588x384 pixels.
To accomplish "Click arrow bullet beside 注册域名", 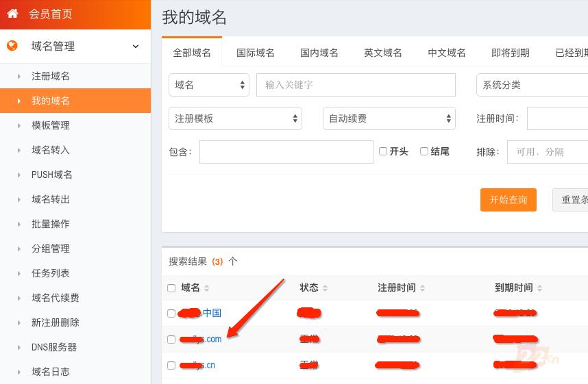I will (x=19, y=76).
